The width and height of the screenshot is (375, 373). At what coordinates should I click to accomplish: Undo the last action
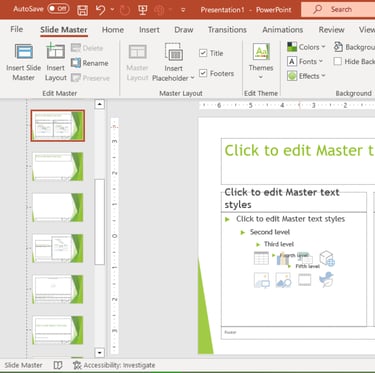[100, 10]
